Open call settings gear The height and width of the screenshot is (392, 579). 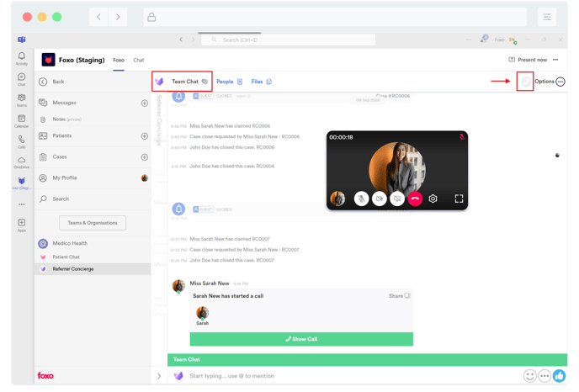click(433, 199)
